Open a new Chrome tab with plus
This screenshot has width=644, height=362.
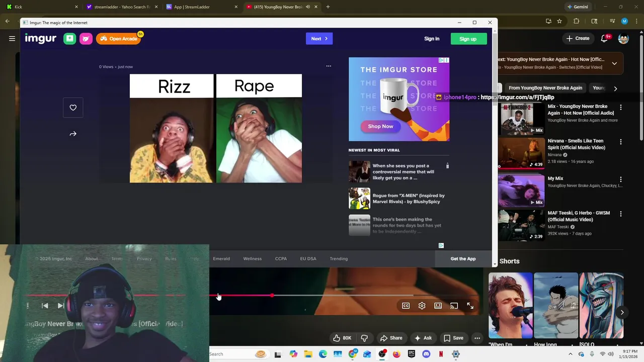pyautogui.click(x=328, y=7)
